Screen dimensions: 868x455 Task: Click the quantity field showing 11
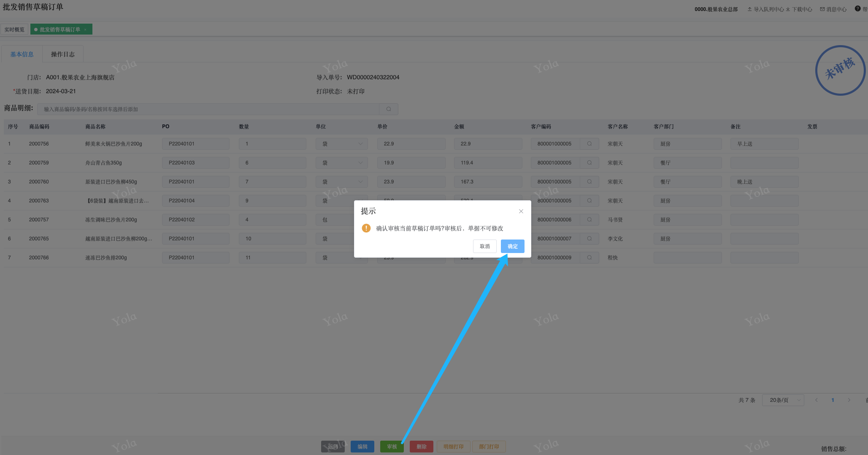[273, 258]
